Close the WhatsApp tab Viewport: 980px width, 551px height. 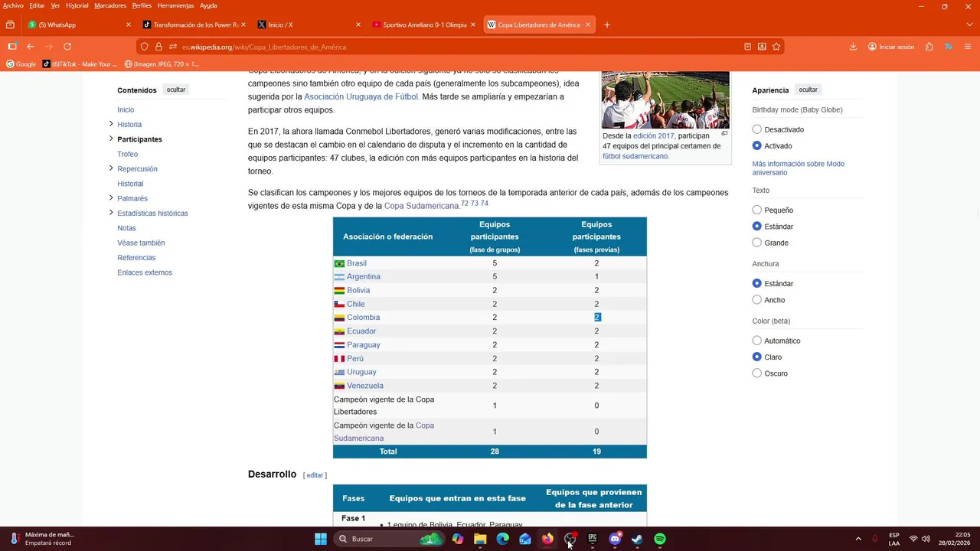click(129, 24)
